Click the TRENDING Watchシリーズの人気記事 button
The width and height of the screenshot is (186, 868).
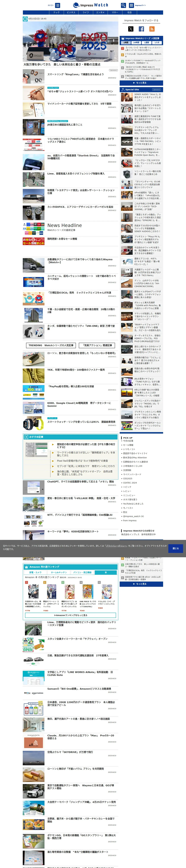coord(51,345)
